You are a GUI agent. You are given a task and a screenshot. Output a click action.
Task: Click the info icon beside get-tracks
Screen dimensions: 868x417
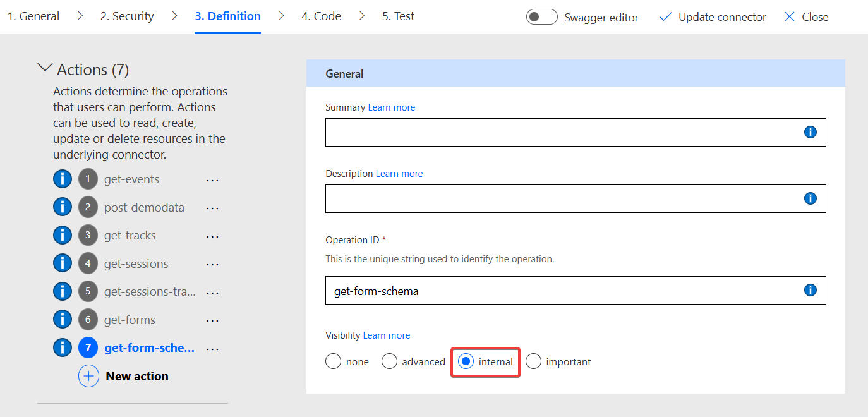[63, 236]
